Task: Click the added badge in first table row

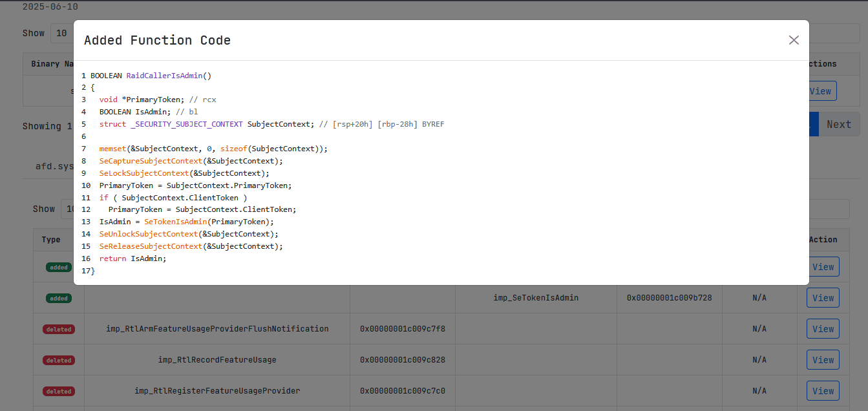Action: pos(59,267)
